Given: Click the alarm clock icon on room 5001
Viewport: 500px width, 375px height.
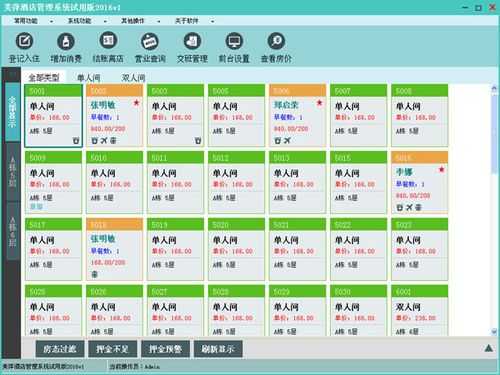Looking at the screenshot, I should click(x=76, y=141).
